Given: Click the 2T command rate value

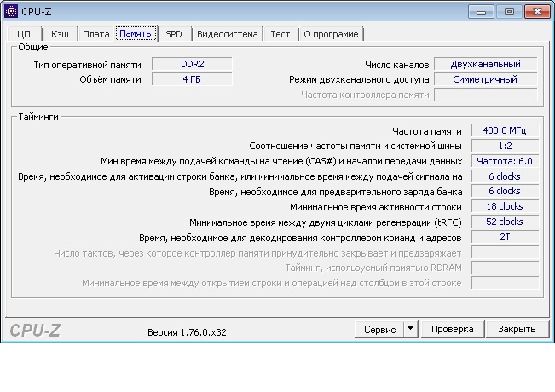Looking at the screenshot, I should tap(505, 237).
